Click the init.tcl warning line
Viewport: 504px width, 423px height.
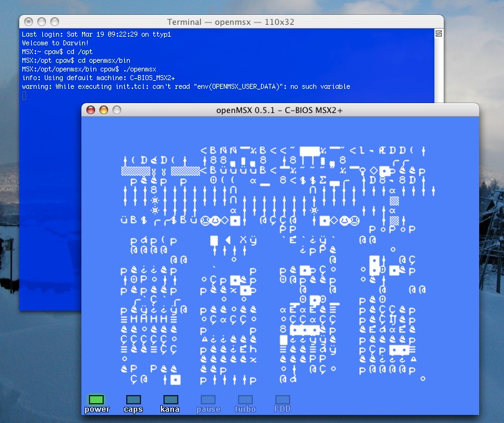186,86
